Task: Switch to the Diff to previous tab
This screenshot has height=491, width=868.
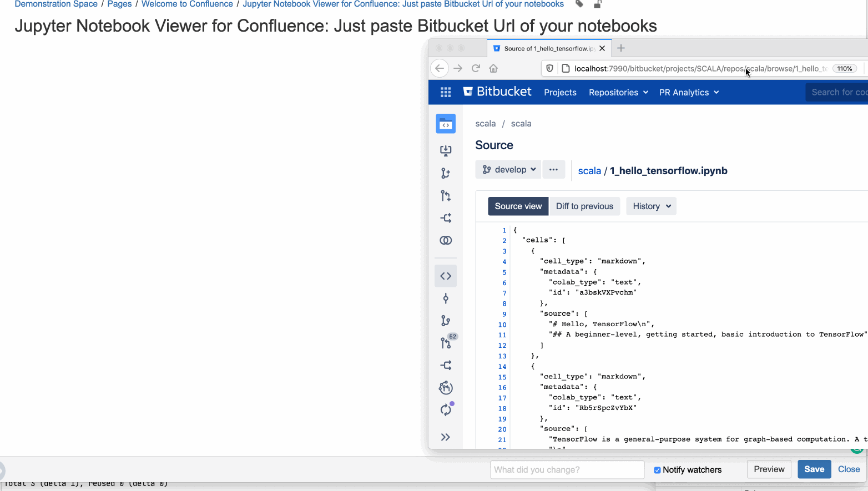Action: [584, 206]
